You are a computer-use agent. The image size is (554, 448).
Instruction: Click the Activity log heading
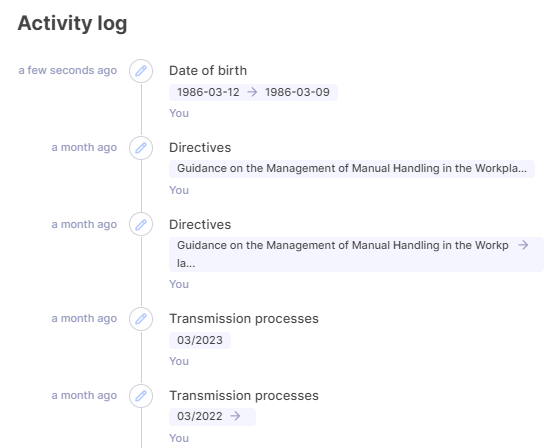(72, 23)
